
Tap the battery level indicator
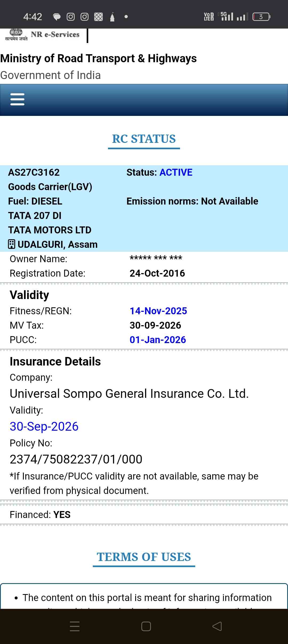point(261,17)
